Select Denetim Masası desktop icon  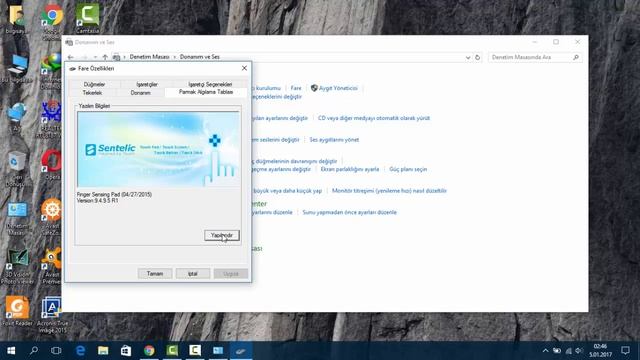(x=16, y=218)
